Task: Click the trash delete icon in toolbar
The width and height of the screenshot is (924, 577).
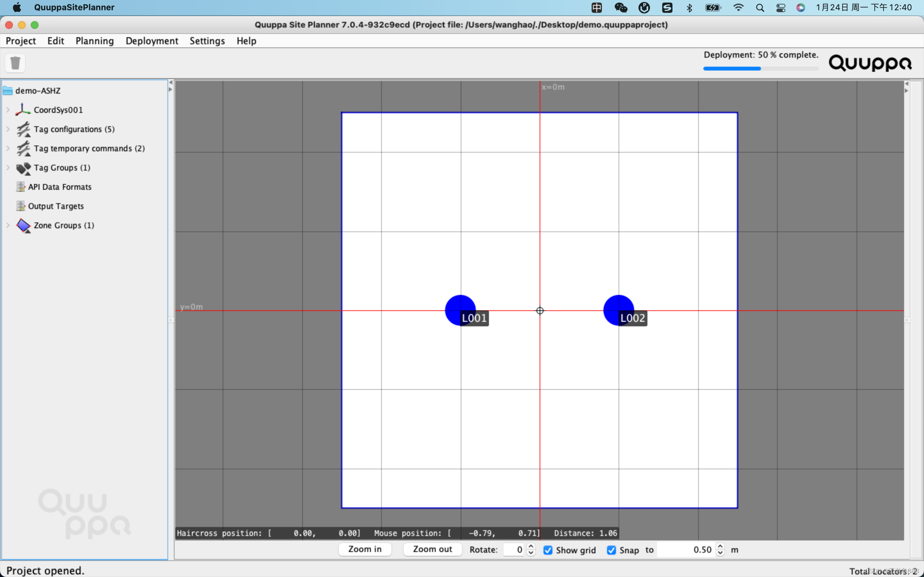Action: click(15, 63)
